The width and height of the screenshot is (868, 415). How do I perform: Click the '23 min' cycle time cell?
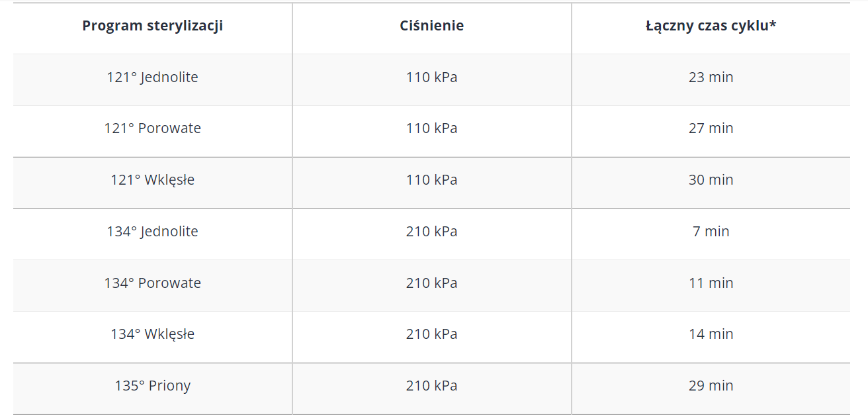(x=711, y=77)
